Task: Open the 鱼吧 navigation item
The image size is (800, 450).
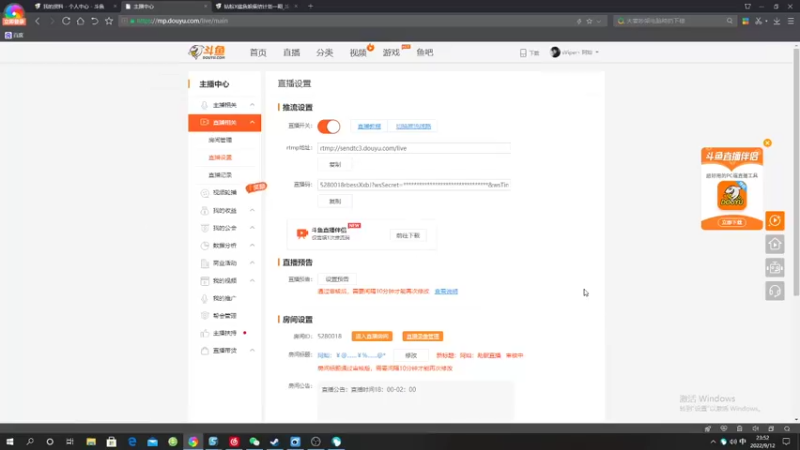Action: pos(424,53)
